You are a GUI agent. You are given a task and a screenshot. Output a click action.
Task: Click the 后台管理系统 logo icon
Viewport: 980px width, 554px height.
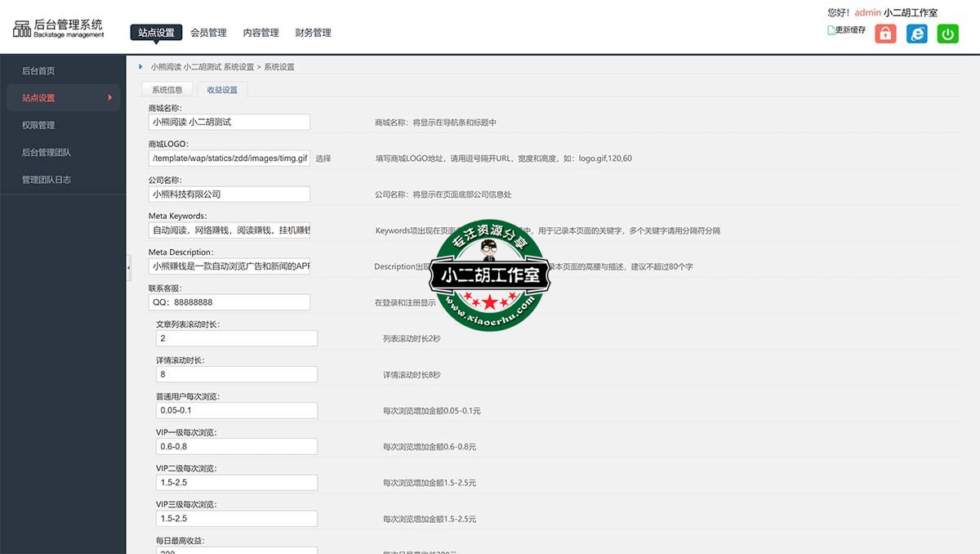(x=22, y=29)
